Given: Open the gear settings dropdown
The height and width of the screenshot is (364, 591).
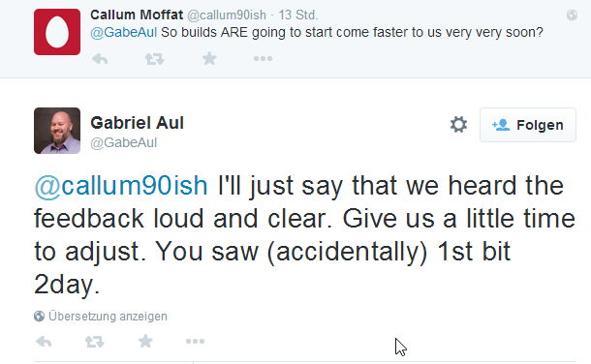Looking at the screenshot, I should (458, 125).
